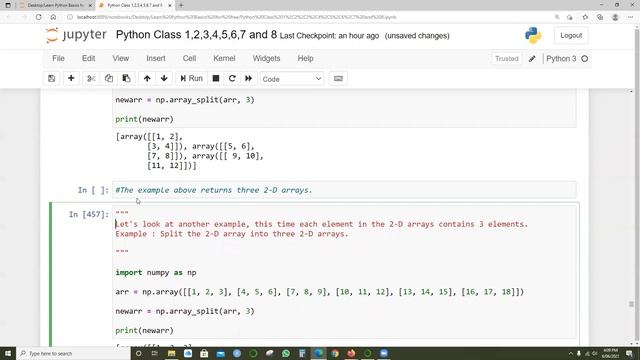Click the Python logo icon
The image size is (640, 360).
[x=533, y=36]
